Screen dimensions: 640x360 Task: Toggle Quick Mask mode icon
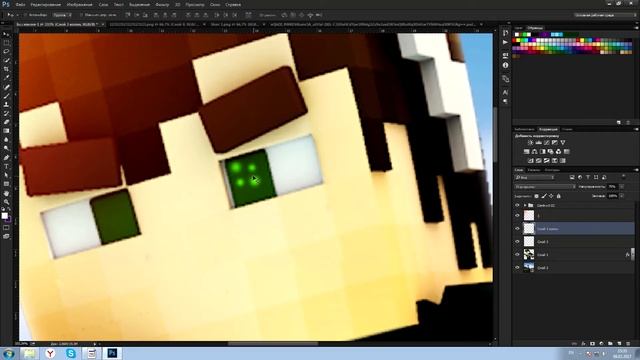pos(6,228)
